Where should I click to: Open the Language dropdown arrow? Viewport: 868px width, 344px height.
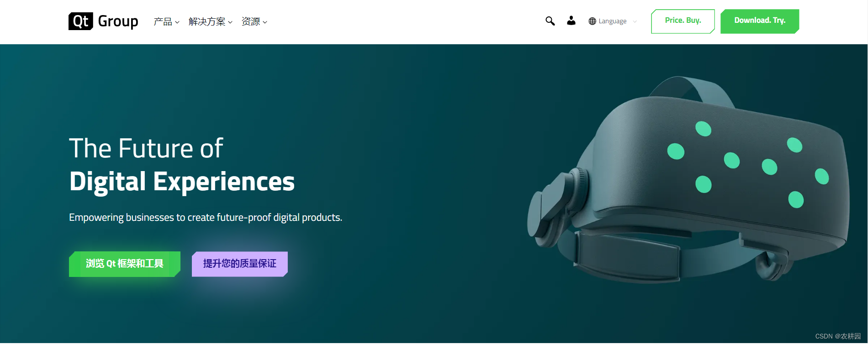[635, 21]
